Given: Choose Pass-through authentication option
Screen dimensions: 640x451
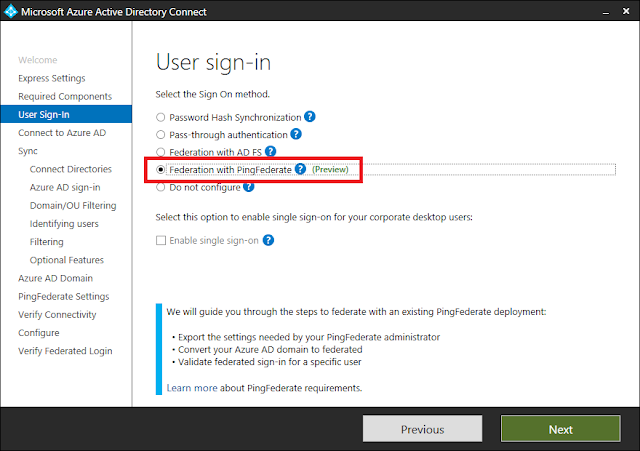Looking at the screenshot, I should coord(161,135).
